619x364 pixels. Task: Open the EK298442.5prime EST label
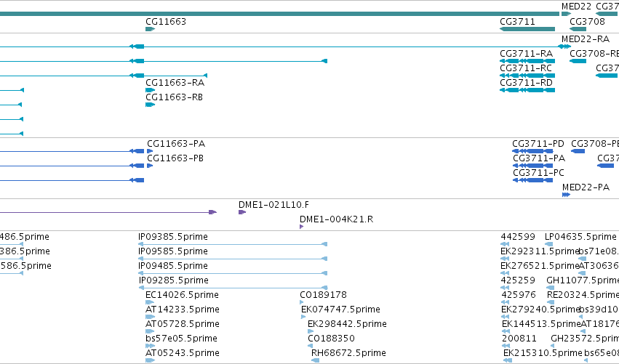[x=348, y=325]
